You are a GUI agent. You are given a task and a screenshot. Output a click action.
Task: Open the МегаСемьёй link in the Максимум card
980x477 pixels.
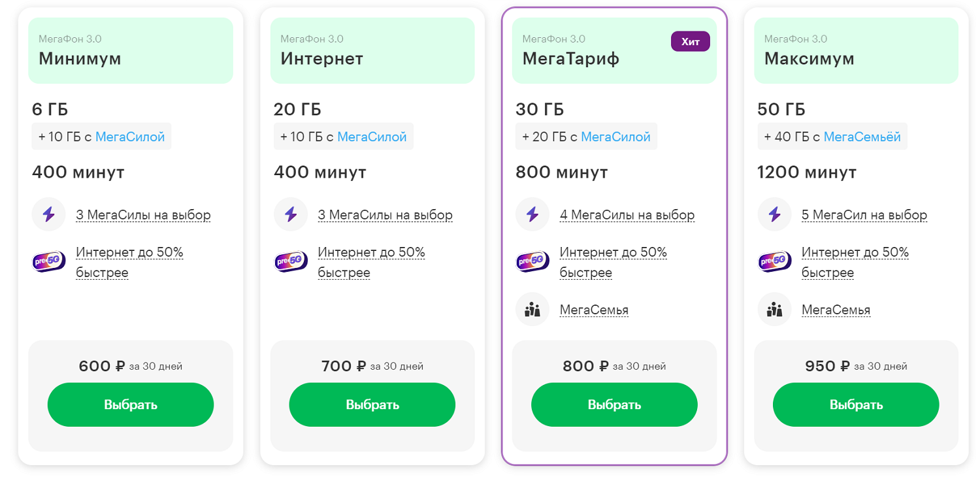pyautogui.click(x=862, y=137)
